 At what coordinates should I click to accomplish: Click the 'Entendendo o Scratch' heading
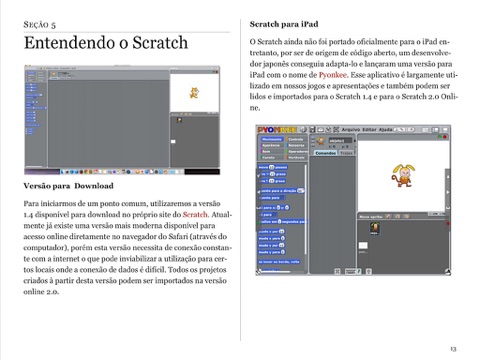(x=106, y=43)
